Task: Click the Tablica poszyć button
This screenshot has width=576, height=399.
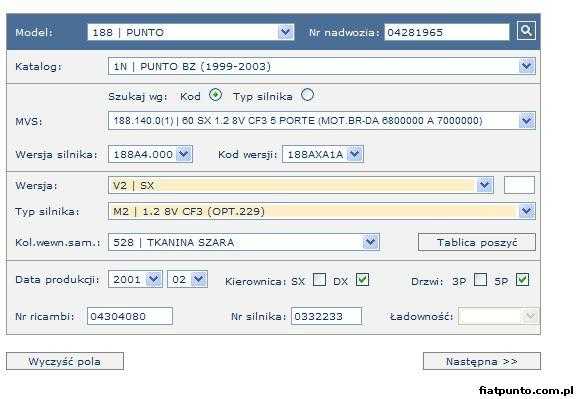Action: tap(477, 242)
